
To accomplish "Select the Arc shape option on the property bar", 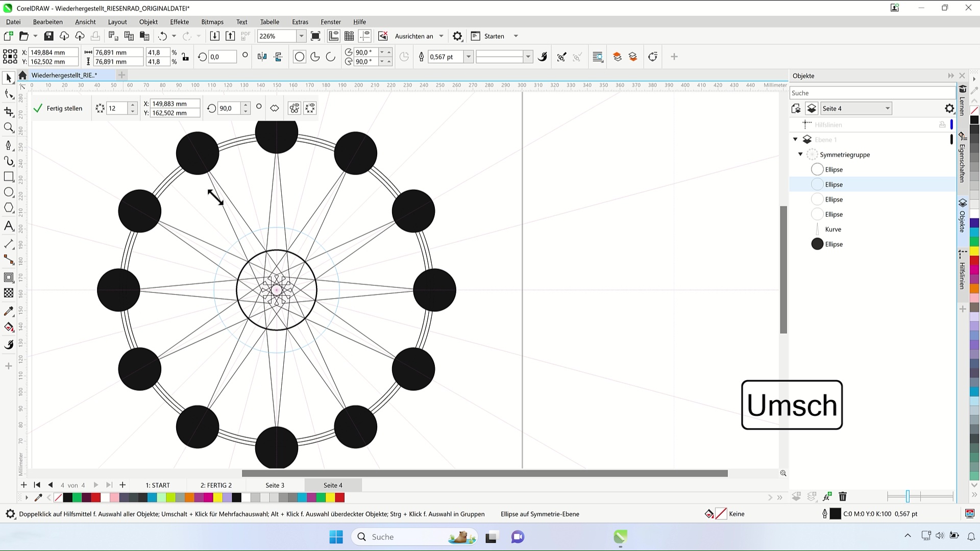I will 330,57.
